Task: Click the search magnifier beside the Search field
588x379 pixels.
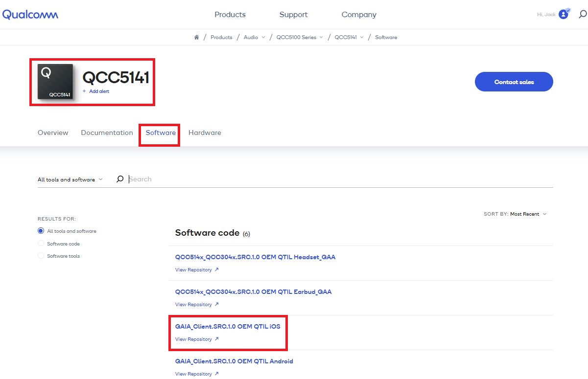Action: [120, 179]
